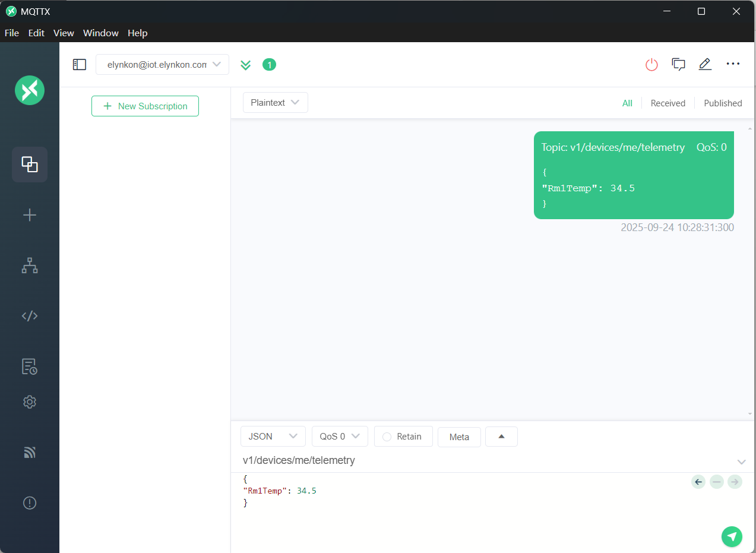Open Settings via the sidebar gear icon
The height and width of the screenshot is (553, 756).
[x=30, y=402]
